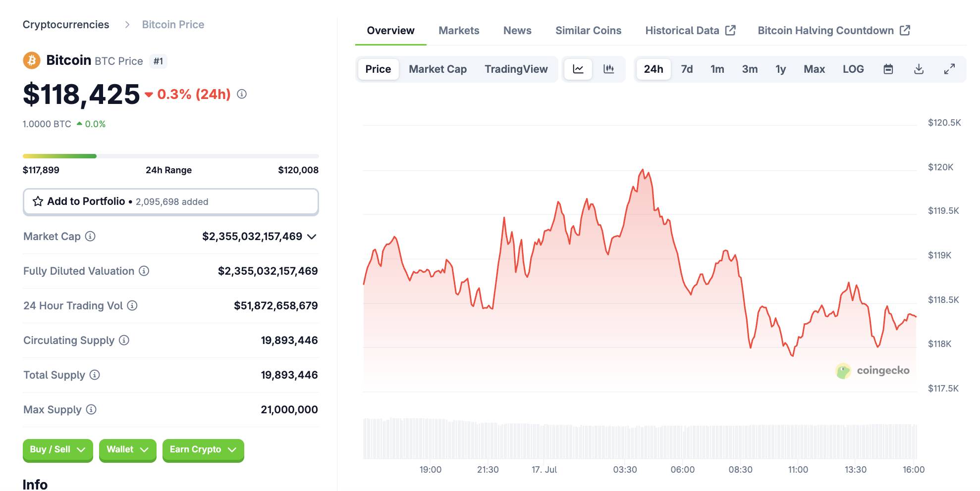
Task: Open the Buy / Sell dropdown
Action: tap(58, 450)
